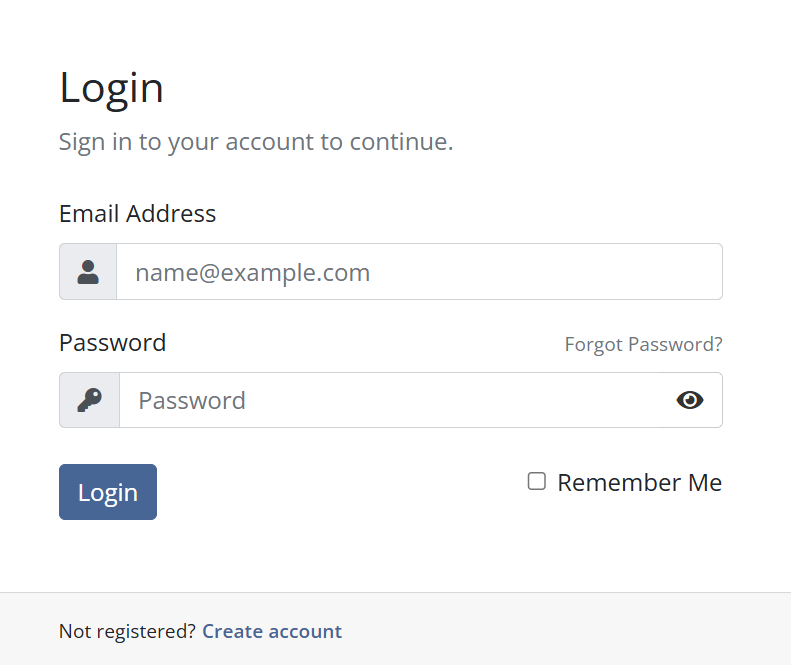Click the name@example.com placeholder text
The image size is (791, 665).
click(x=252, y=272)
